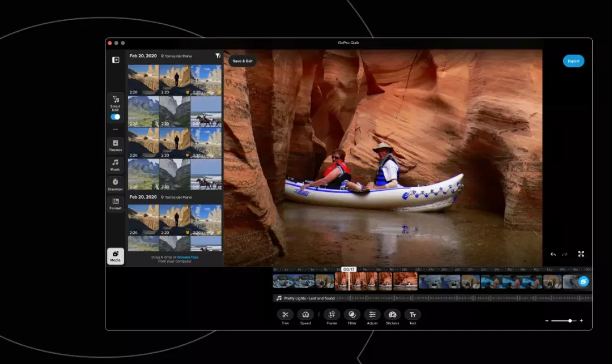This screenshot has height=364, width=612.
Task: Add media with the blue timeline button
Action: point(583,281)
